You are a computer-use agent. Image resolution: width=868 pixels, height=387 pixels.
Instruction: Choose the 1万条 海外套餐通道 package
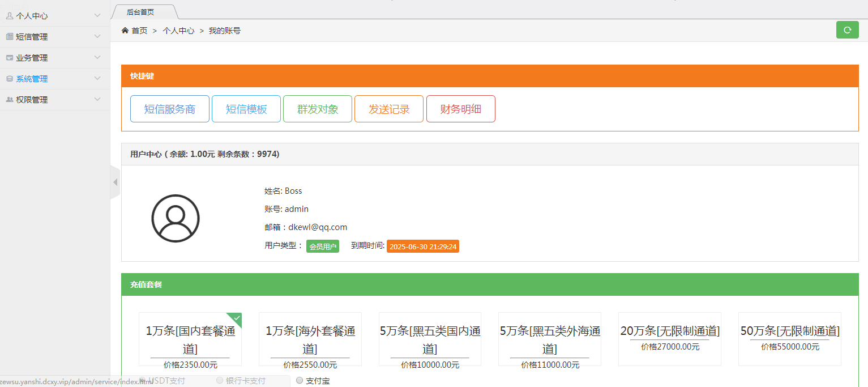[x=310, y=339]
